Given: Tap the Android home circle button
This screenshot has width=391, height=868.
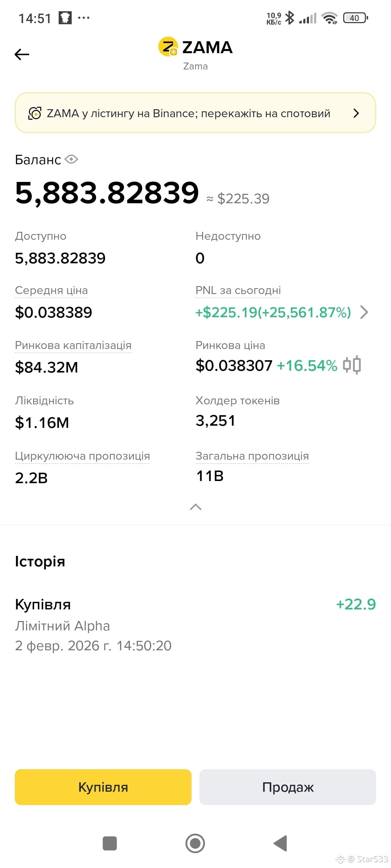Looking at the screenshot, I should coord(195,843).
